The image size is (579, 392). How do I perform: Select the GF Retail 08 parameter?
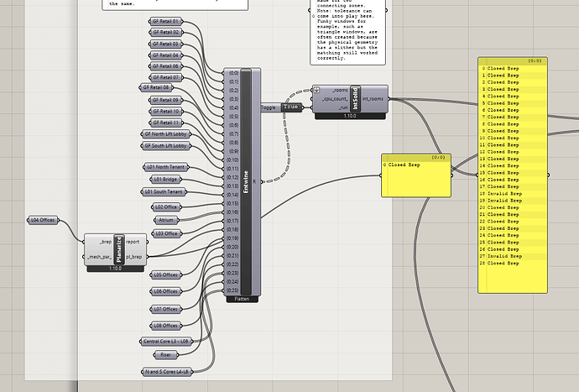pos(156,87)
